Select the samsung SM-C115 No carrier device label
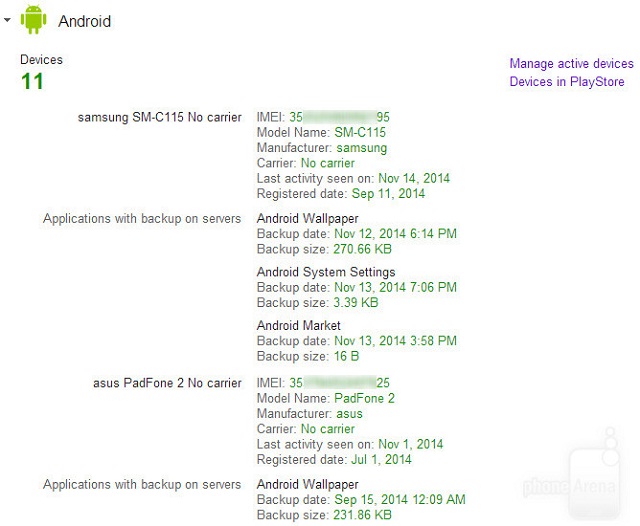This screenshot has height=526, width=640. 159,117
